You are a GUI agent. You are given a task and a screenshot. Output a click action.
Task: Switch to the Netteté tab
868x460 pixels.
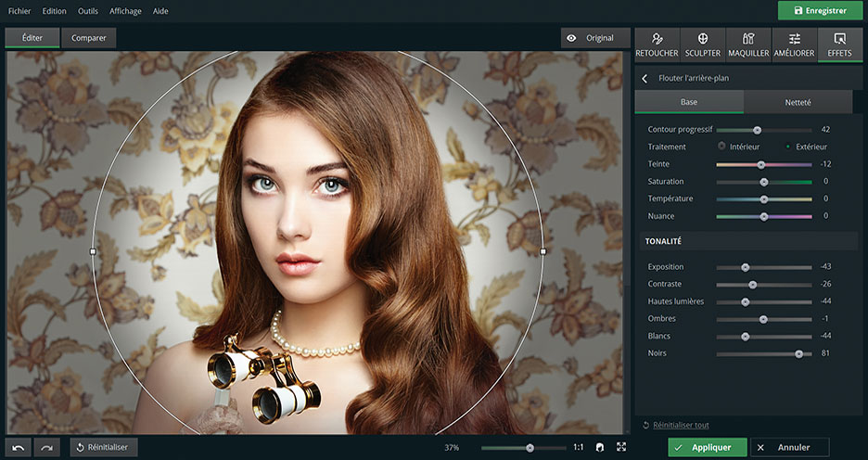point(798,101)
